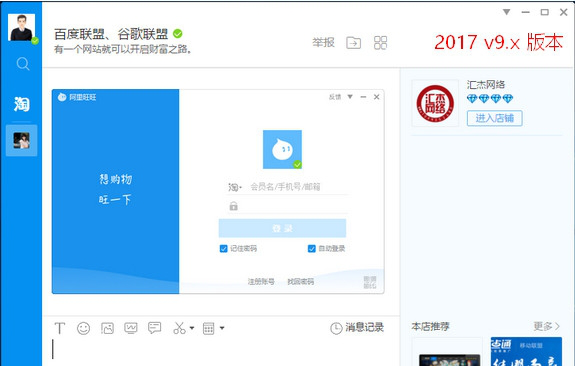Toggle the 自动登录 checkbox
Viewport: 575px width, 380px height.
311,249
